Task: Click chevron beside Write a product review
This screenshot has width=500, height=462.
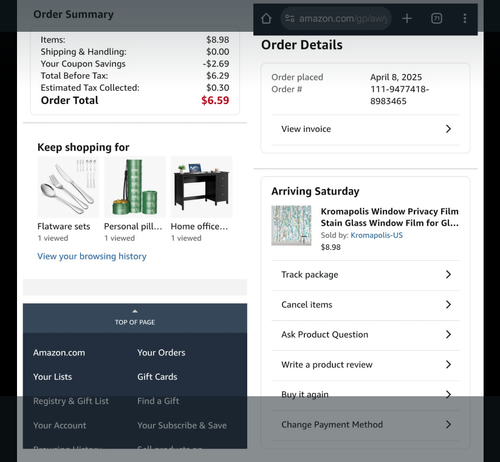Action: pos(448,365)
